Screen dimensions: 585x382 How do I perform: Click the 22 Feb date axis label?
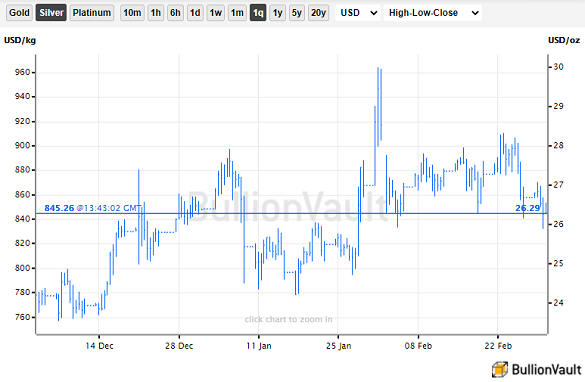(498, 346)
